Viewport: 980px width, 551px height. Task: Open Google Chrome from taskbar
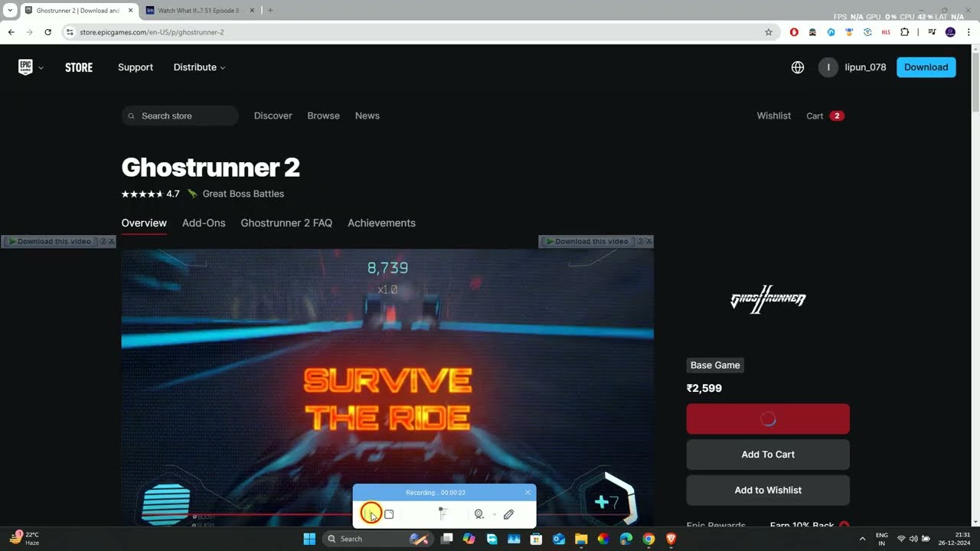pyautogui.click(x=648, y=539)
